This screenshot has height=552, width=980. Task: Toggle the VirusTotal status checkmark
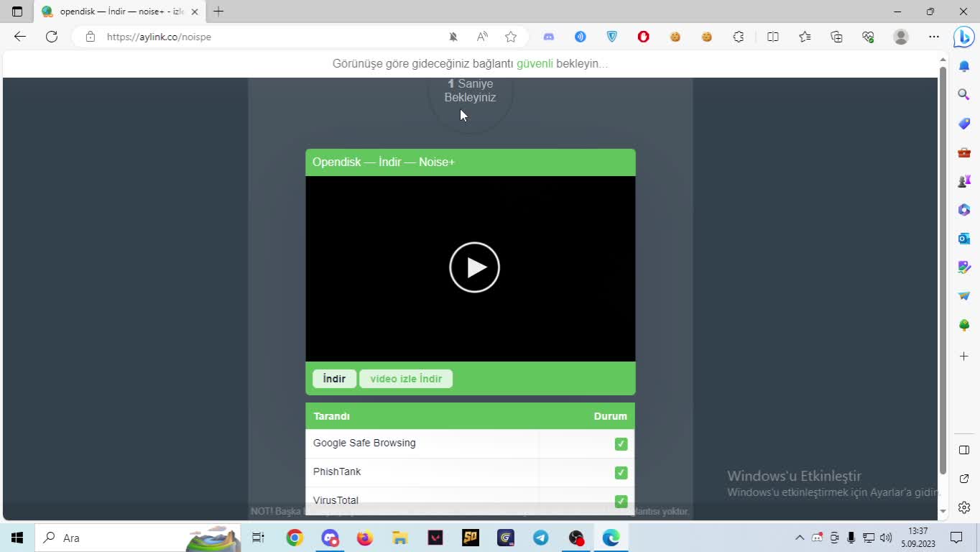point(621,501)
